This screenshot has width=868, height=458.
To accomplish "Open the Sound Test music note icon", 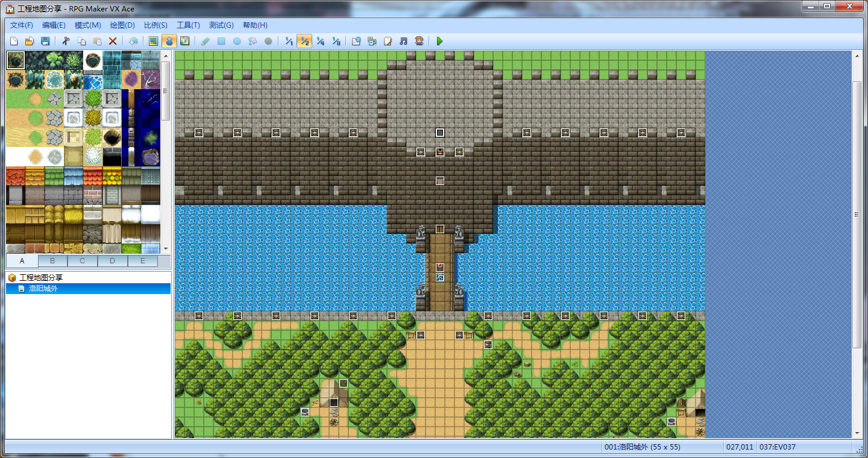I will click(x=403, y=41).
